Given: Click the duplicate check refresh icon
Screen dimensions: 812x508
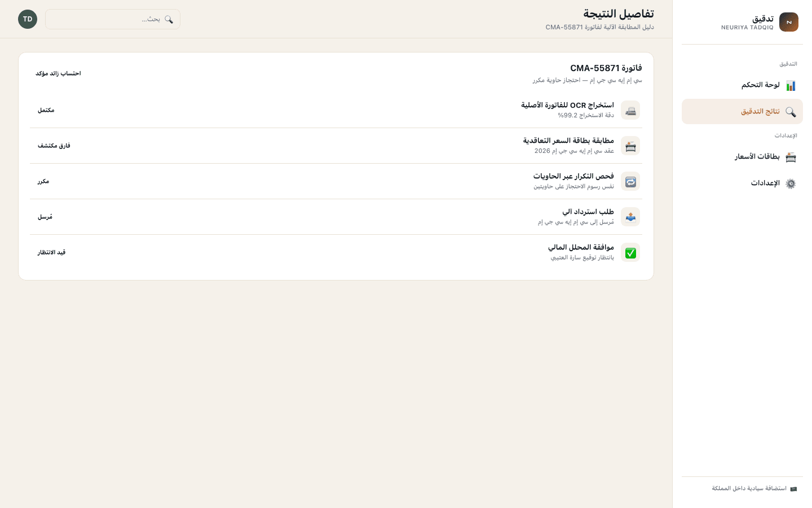Looking at the screenshot, I should 630,181.
